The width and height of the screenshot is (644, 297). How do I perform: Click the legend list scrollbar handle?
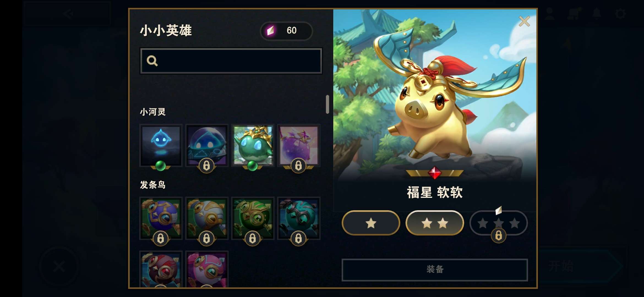pyautogui.click(x=327, y=104)
